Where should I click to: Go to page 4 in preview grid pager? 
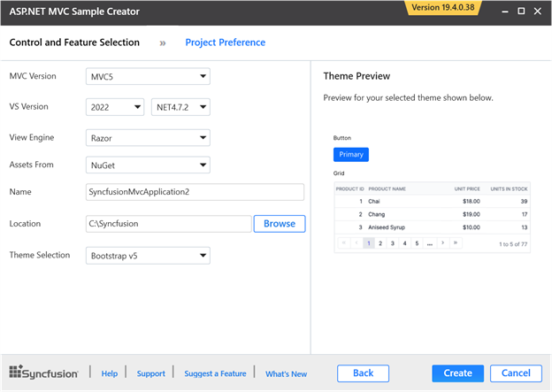(405, 243)
